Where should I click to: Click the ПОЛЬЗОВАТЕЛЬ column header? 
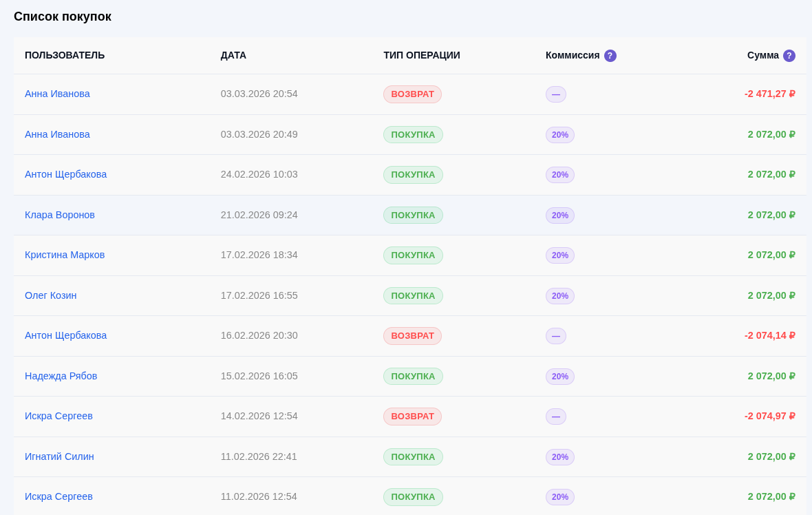[65, 55]
